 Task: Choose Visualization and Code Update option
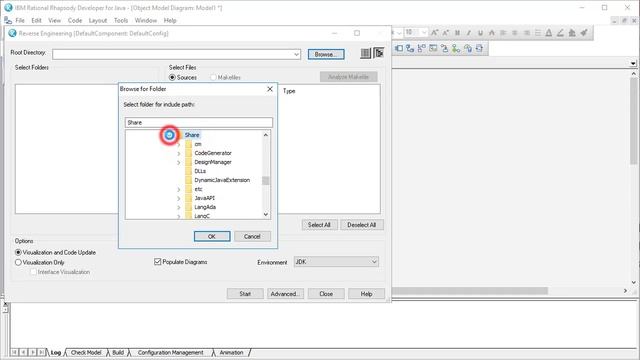tap(18, 253)
